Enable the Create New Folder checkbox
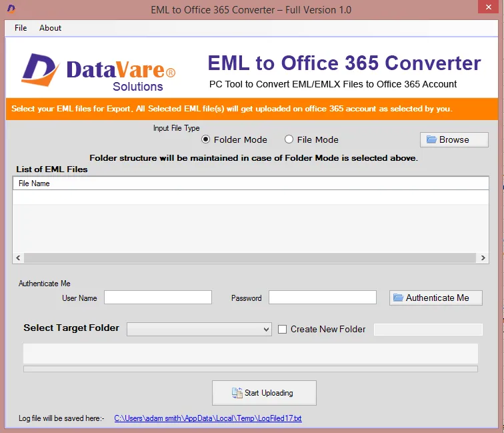Image resolution: width=504 pixels, height=433 pixels. point(282,330)
